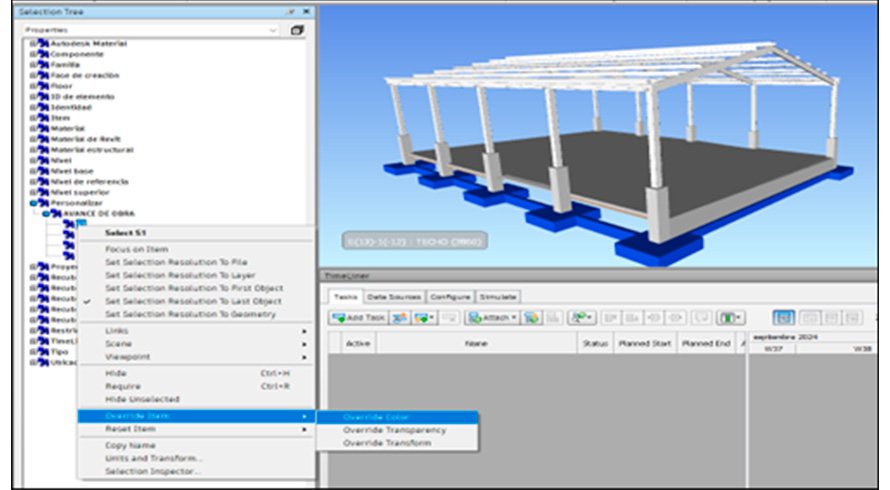Select Override Transparency in the submenu
The height and width of the screenshot is (490, 890).
point(394,430)
